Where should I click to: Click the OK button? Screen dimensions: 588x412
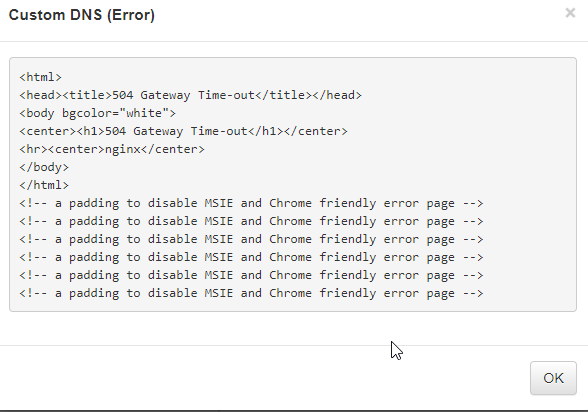click(553, 378)
